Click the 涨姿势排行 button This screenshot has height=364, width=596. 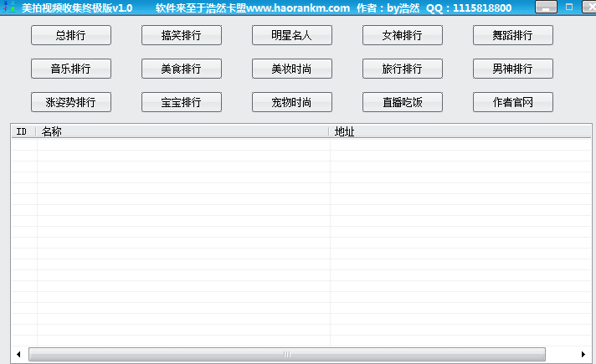pyautogui.click(x=71, y=102)
